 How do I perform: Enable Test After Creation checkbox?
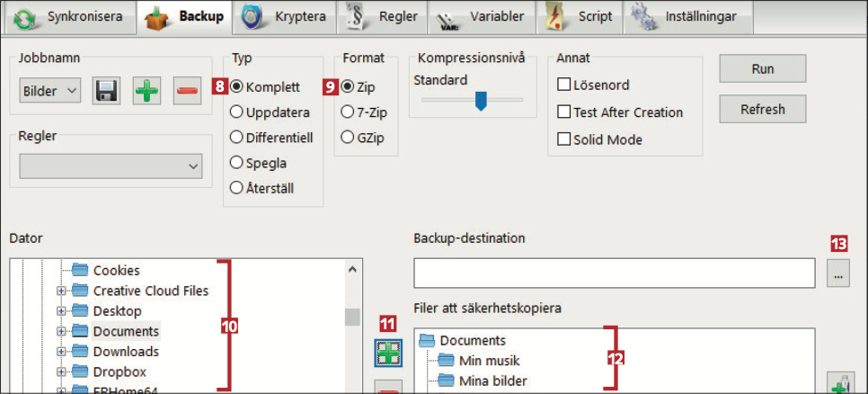click(565, 112)
